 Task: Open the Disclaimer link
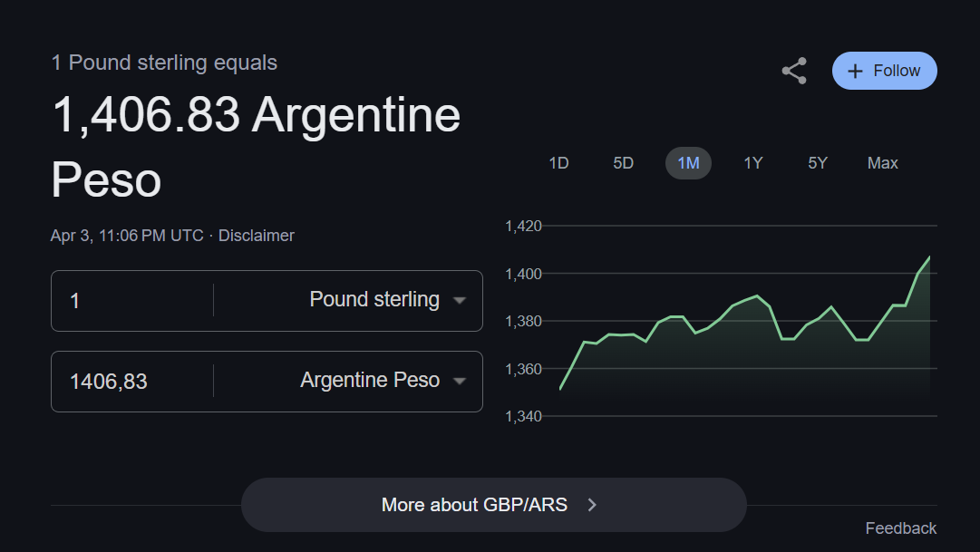click(x=257, y=236)
